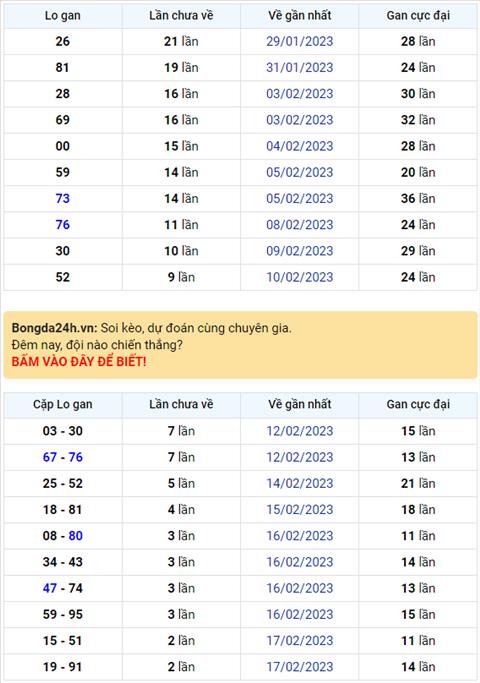Screen dimensions: 480x683
Task: Click the 21 lần cell in row 26
Action: [x=181, y=41]
